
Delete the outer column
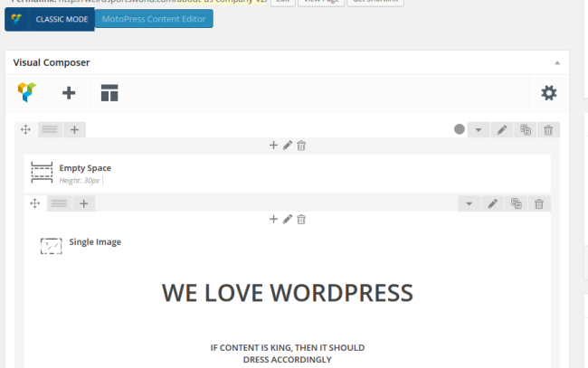point(301,146)
